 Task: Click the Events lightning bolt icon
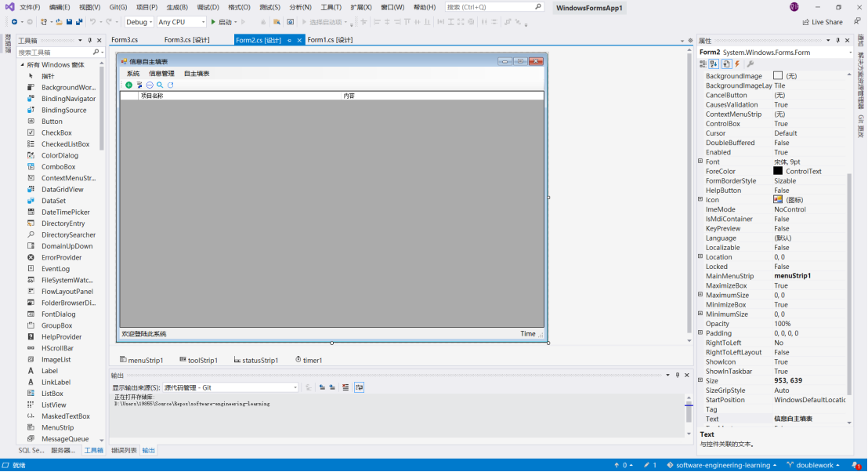737,64
